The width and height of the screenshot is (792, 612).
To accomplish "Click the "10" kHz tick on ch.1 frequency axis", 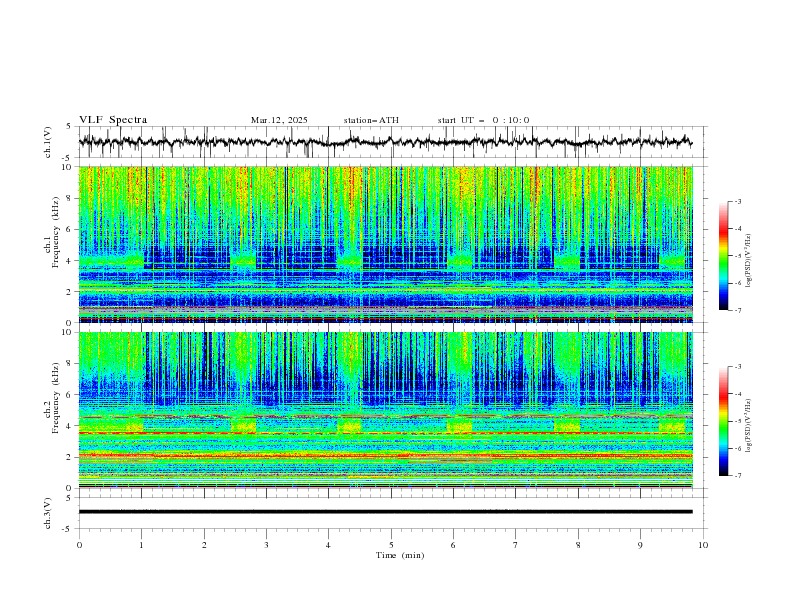I will click(68, 167).
